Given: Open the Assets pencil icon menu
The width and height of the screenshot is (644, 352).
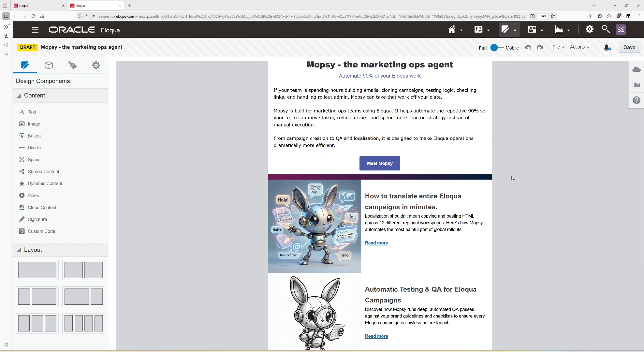Looking at the screenshot, I should pos(509,30).
